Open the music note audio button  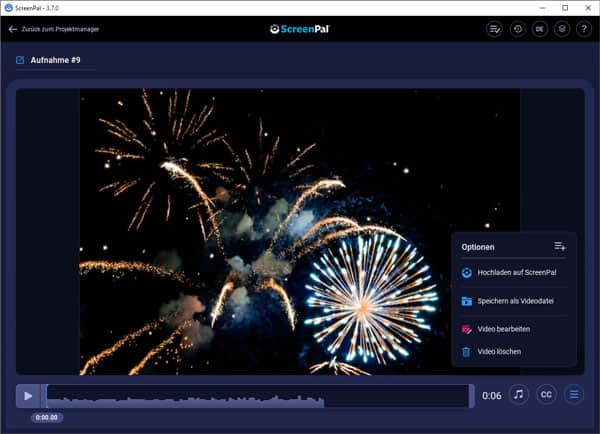[x=519, y=395]
